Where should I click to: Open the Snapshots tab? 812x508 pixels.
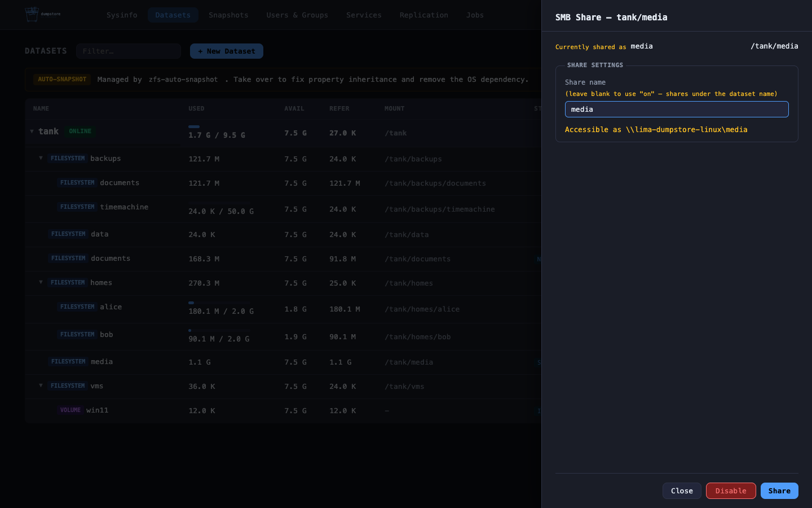228,15
